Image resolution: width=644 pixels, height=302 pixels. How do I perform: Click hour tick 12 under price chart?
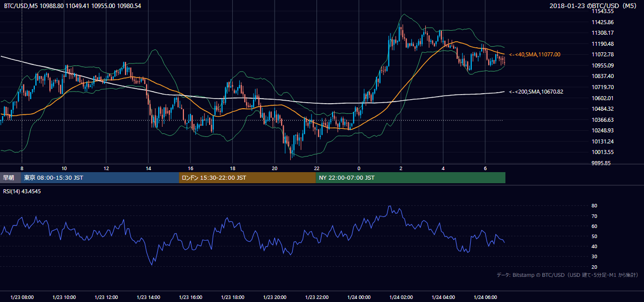tap(106, 168)
